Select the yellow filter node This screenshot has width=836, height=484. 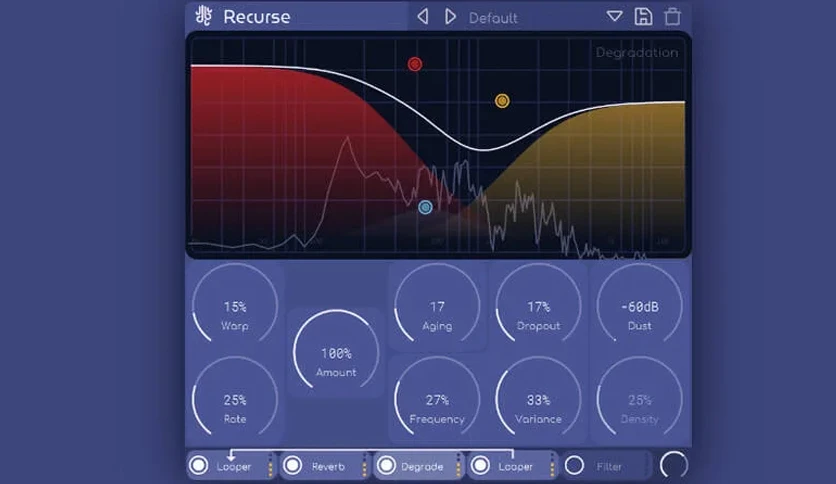click(x=502, y=101)
